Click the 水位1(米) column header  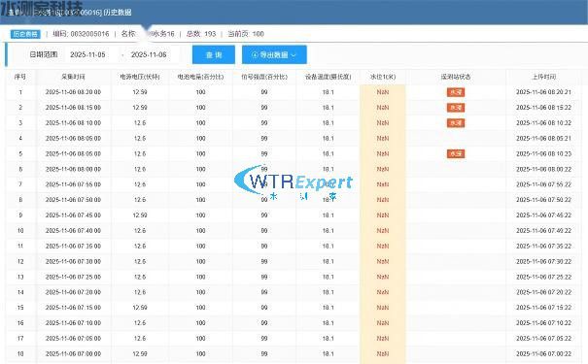coord(383,77)
